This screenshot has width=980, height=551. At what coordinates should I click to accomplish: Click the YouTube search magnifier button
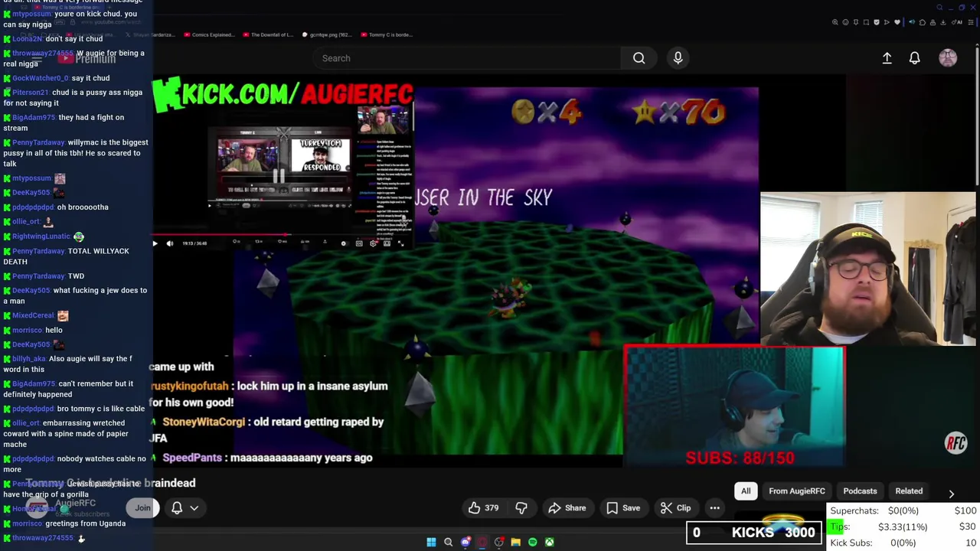click(x=639, y=58)
